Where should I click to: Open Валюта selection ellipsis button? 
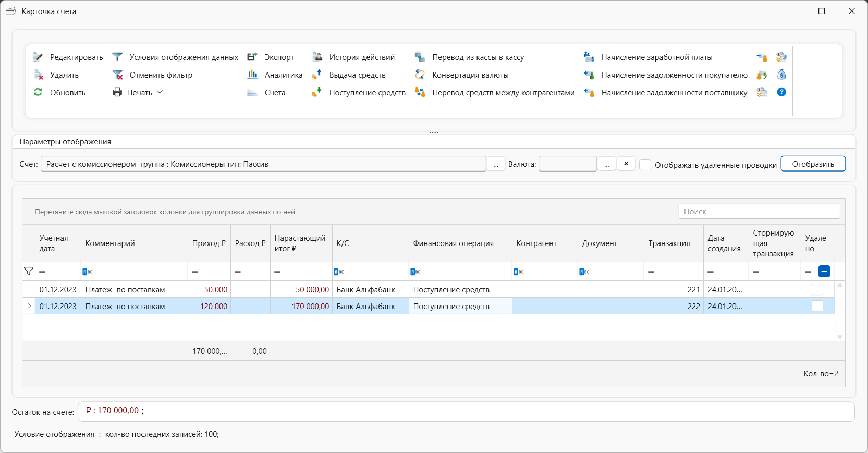pyautogui.click(x=606, y=164)
